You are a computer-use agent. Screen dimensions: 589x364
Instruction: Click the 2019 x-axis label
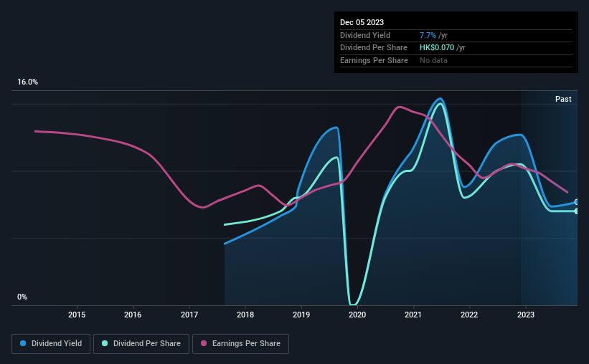(301, 315)
